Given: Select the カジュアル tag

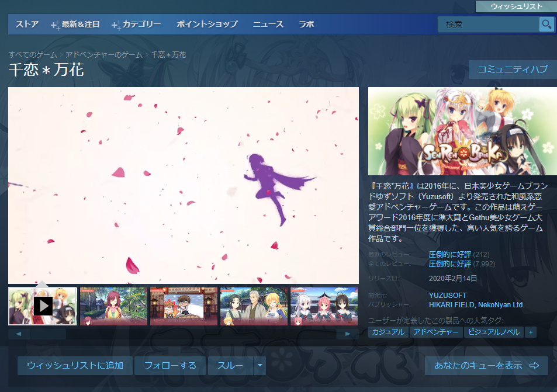Looking at the screenshot, I should coord(388,332).
